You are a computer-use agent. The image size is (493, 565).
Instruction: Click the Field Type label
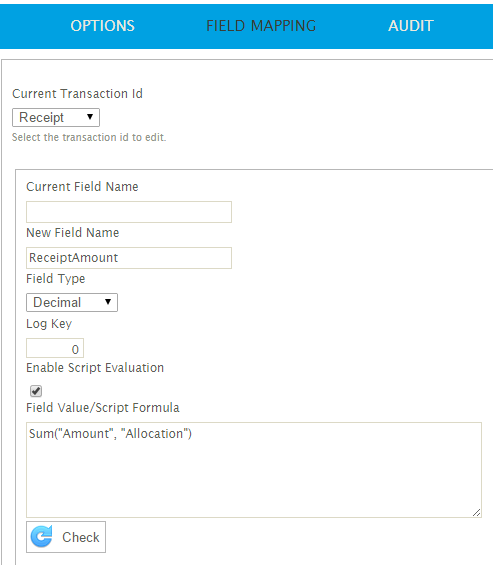click(55, 279)
